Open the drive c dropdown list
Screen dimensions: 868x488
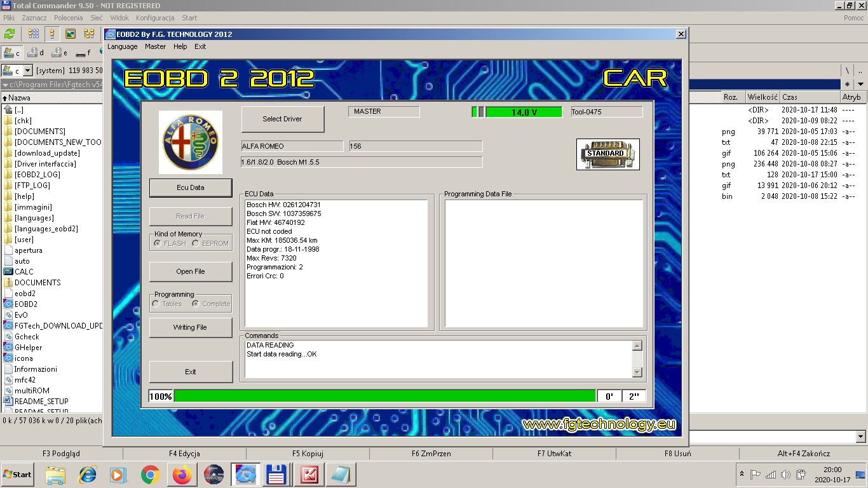tap(27, 71)
